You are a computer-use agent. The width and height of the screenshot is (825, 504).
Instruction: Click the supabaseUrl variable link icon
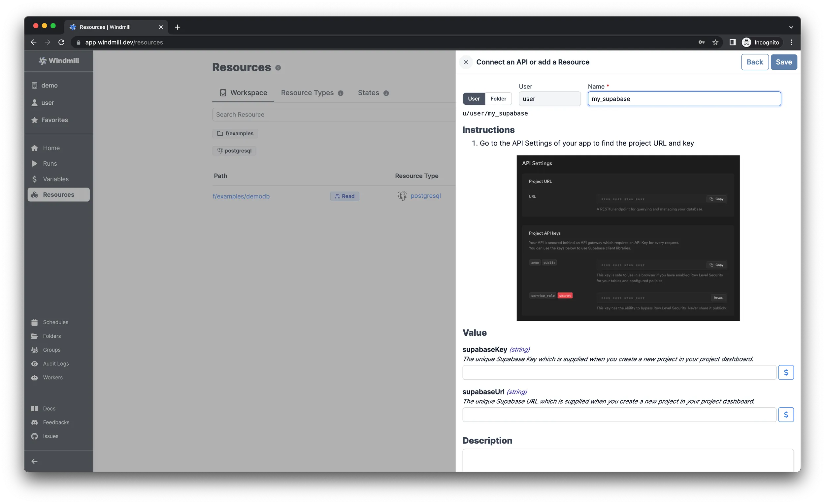pyautogui.click(x=786, y=415)
